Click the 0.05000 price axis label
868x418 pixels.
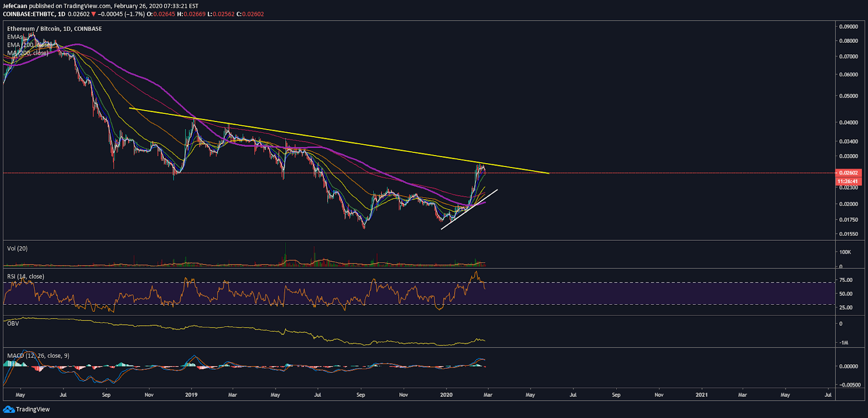coord(848,96)
